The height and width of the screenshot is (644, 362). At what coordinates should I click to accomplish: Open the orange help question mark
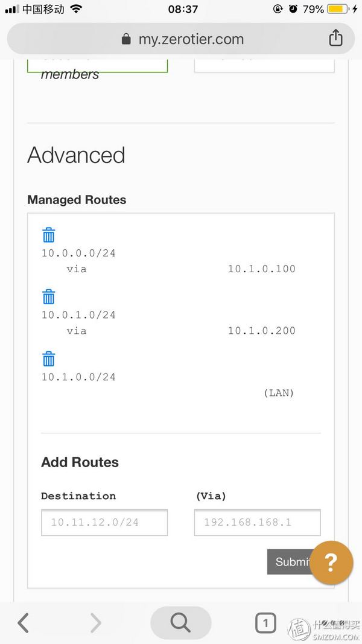click(331, 563)
